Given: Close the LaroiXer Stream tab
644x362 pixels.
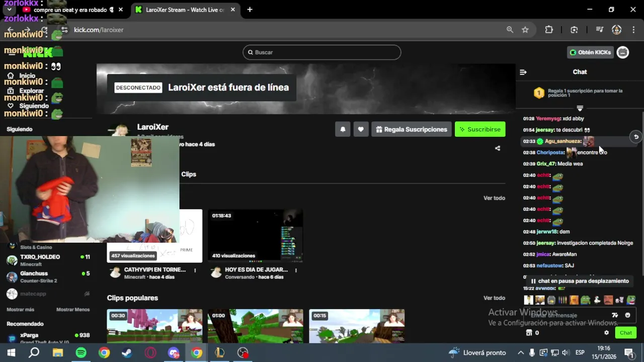Looking at the screenshot, I should 232,10.
